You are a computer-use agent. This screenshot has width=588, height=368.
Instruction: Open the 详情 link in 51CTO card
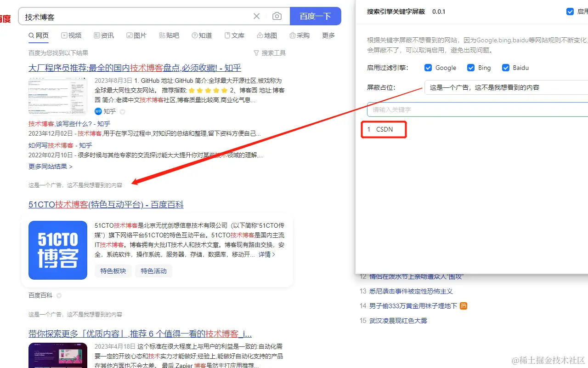[266, 254]
